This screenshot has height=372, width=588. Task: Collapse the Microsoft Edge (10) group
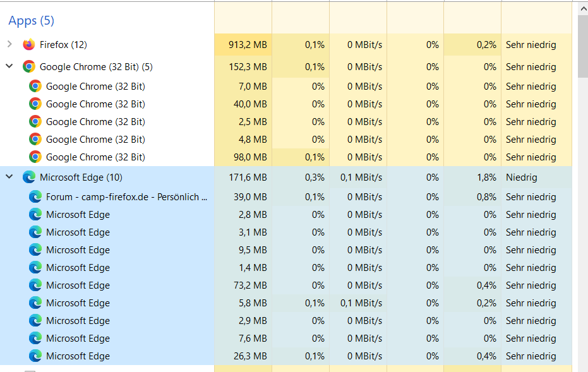pyautogui.click(x=9, y=177)
